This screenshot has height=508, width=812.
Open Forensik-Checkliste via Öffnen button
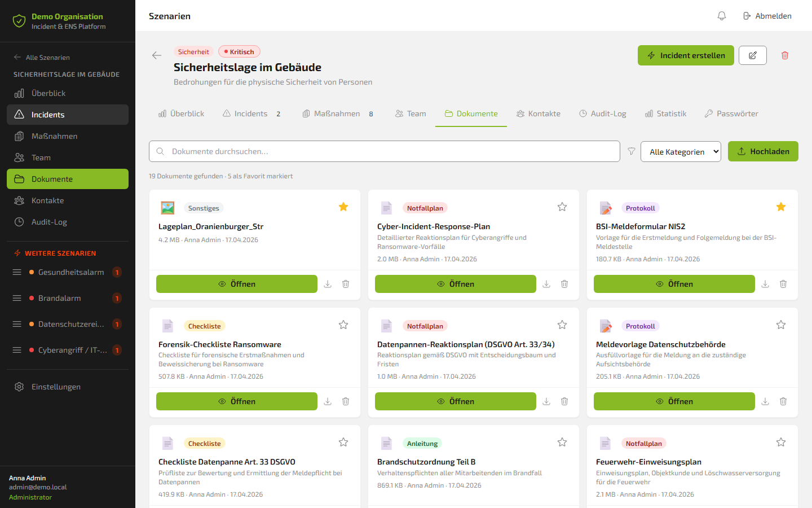click(237, 401)
